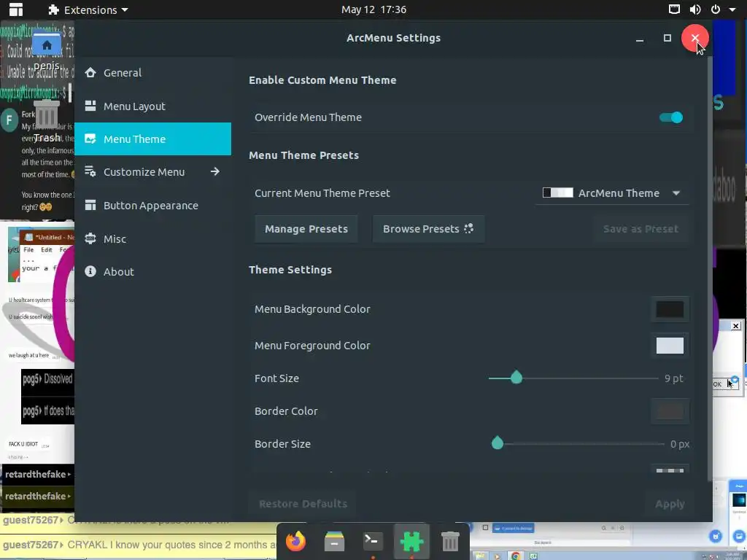Click the Home folder desktop icon
747x560 pixels.
click(47, 46)
